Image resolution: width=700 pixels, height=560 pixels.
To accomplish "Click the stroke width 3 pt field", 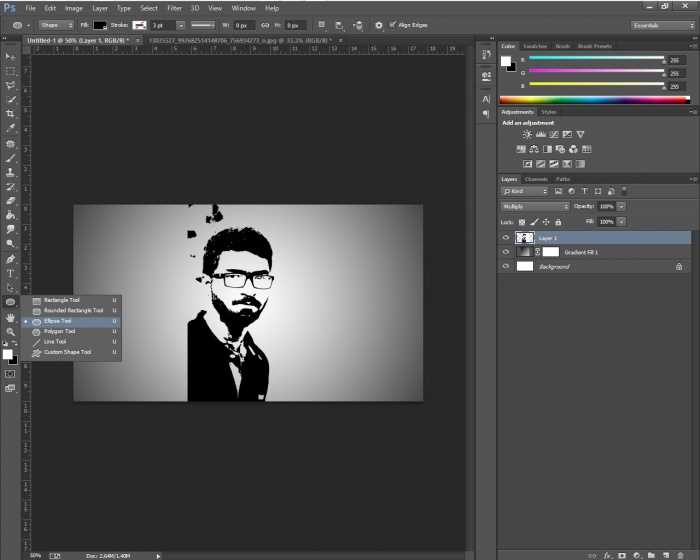I will (x=161, y=24).
